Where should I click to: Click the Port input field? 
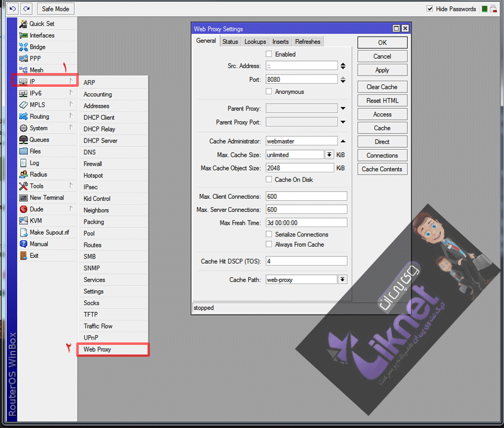(301, 80)
